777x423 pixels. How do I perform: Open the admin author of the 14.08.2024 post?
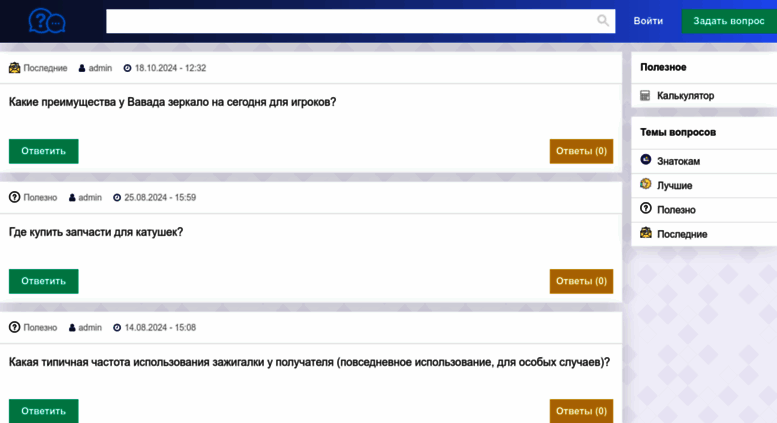pyautogui.click(x=90, y=327)
